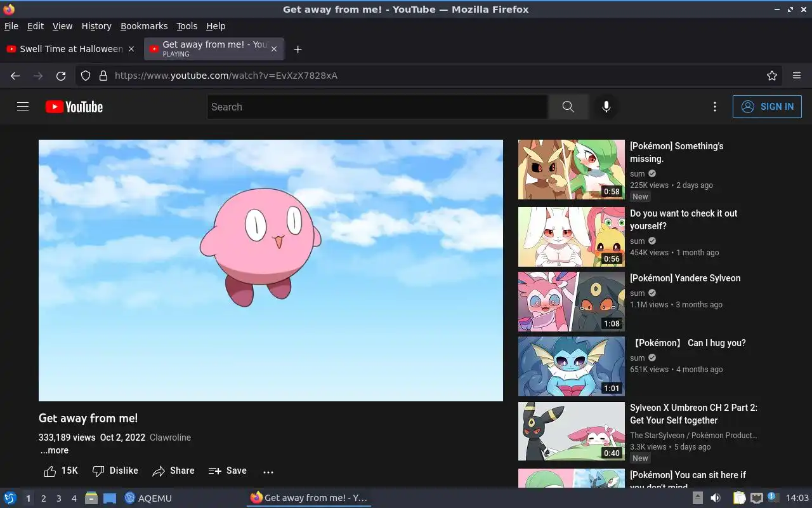Screen dimensions: 812x508
Task: Open the Tools menu
Action: coord(187,26)
